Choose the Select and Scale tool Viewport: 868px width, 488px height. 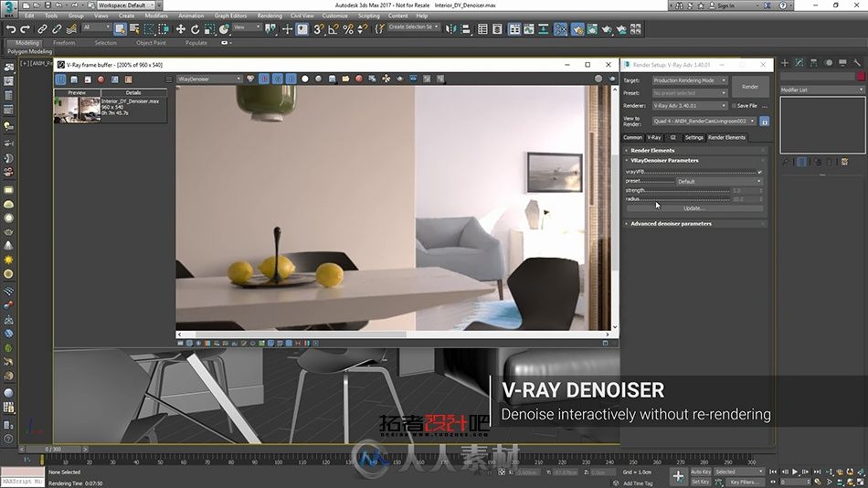click(209, 29)
